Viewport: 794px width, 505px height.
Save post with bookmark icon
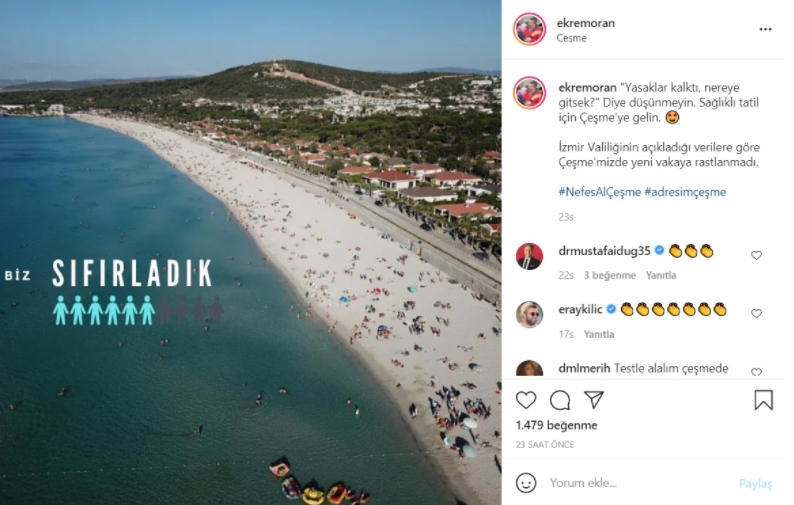[x=763, y=400]
